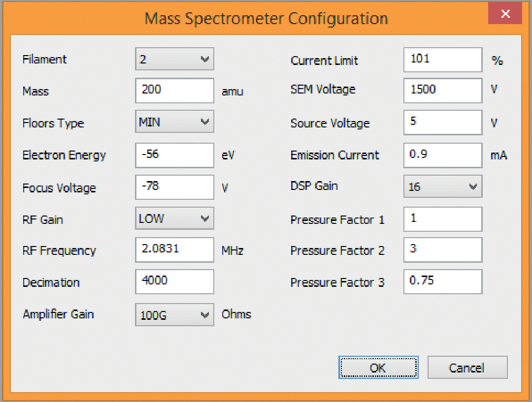Click the Cancel button

(x=467, y=368)
